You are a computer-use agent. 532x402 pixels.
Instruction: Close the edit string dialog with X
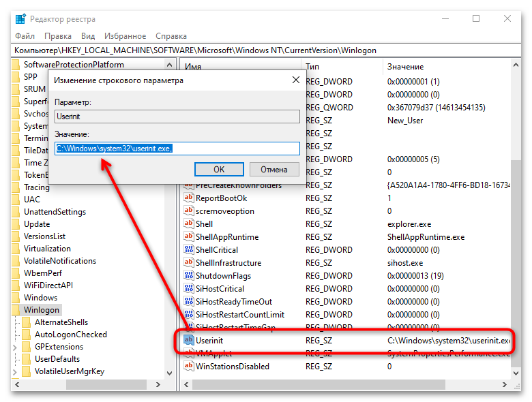[x=296, y=80]
